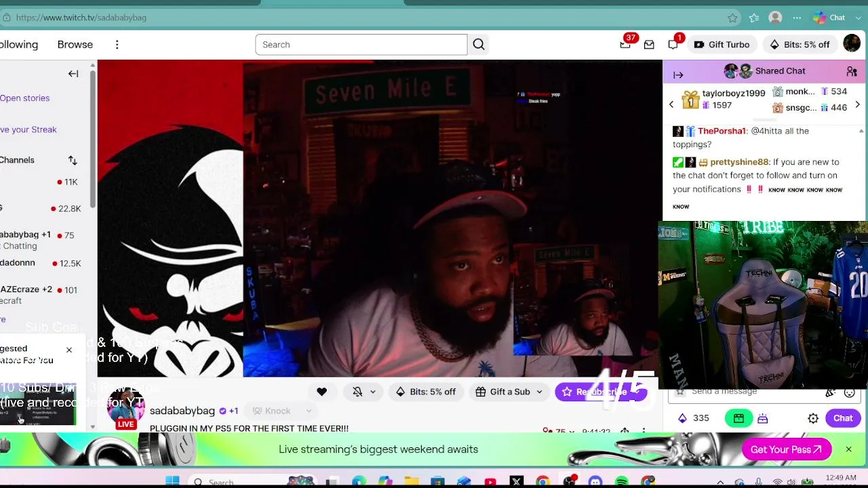This screenshot has height=488, width=868.
Task: Open the purple Hype Train icon
Action: point(763,419)
